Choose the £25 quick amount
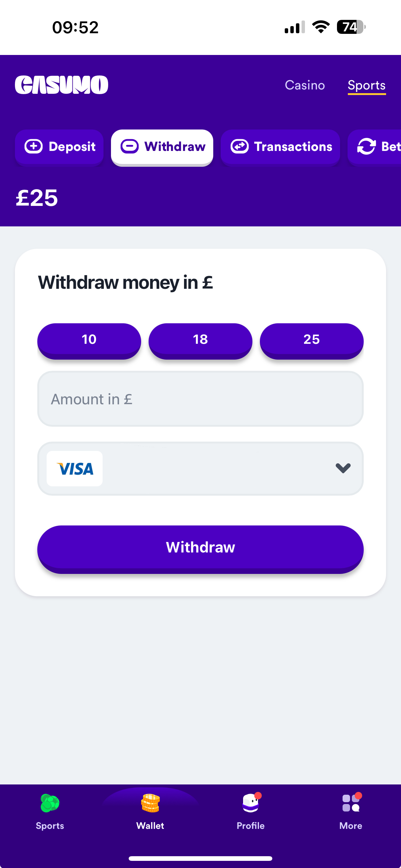The height and width of the screenshot is (868, 401). [x=311, y=340]
